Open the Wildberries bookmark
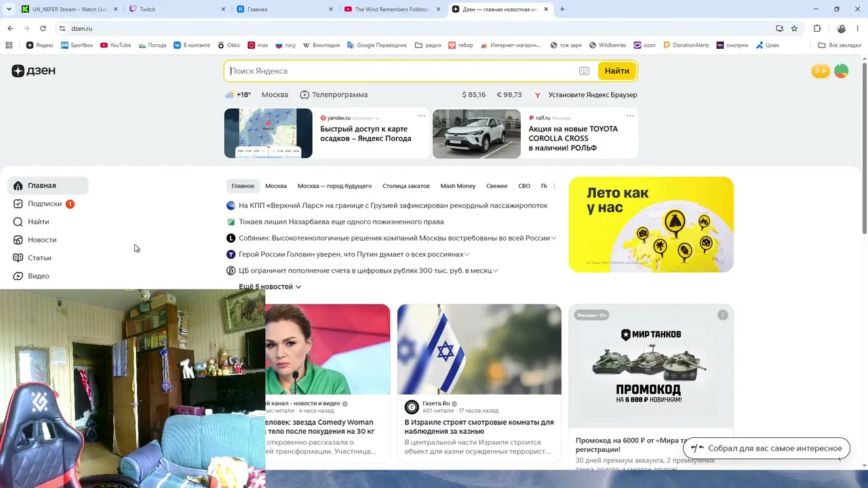The width and height of the screenshot is (868, 488). click(x=608, y=45)
